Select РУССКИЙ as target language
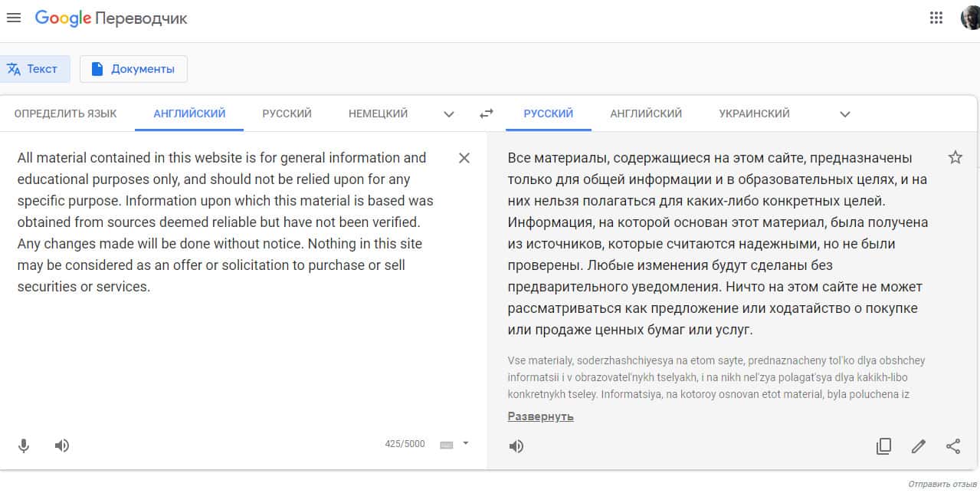The width and height of the screenshot is (980, 500). [x=549, y=113]
